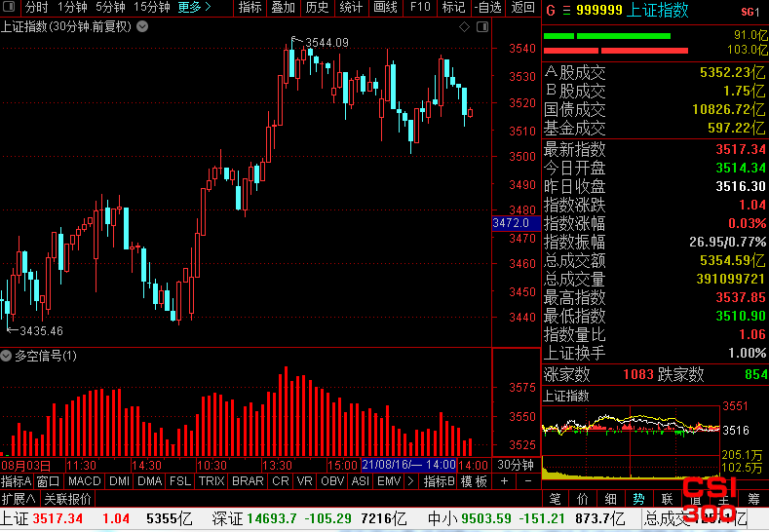
Task: Apply the OBV indicator
Action: coord(332,481)
